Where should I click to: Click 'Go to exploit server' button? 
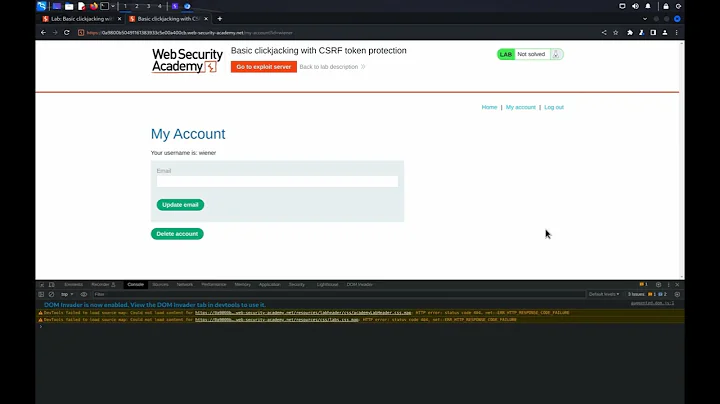click(264, 67)
